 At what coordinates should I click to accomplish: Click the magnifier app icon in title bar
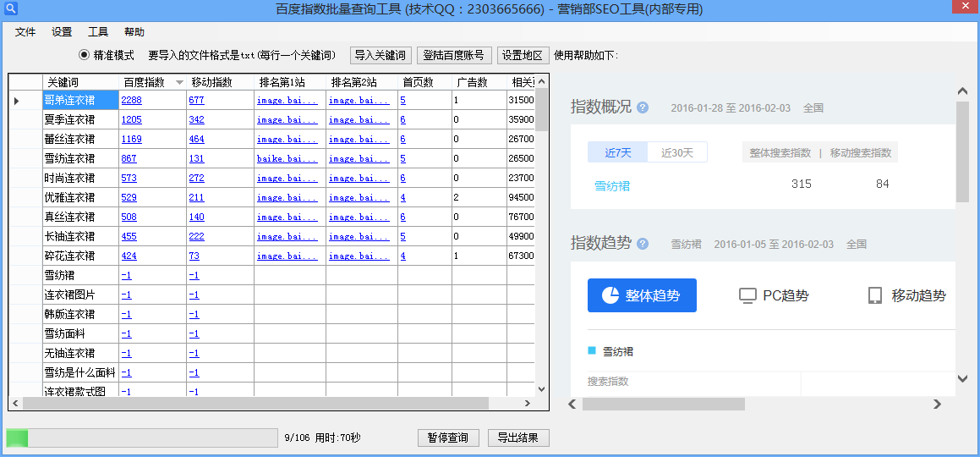click(10, 8)
